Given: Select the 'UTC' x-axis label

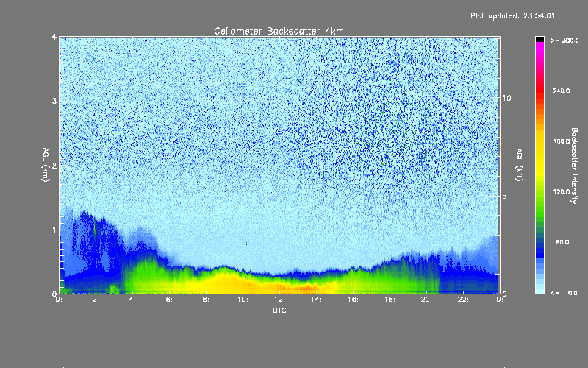Looking at the screenshot, I should pyautogui.click(x=279, y=310).
